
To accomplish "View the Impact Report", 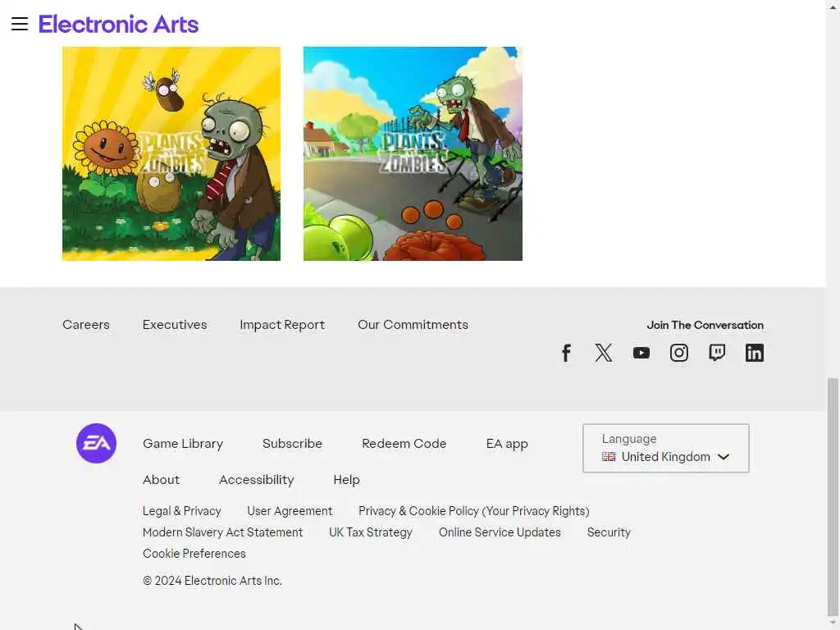I will 282,325.
